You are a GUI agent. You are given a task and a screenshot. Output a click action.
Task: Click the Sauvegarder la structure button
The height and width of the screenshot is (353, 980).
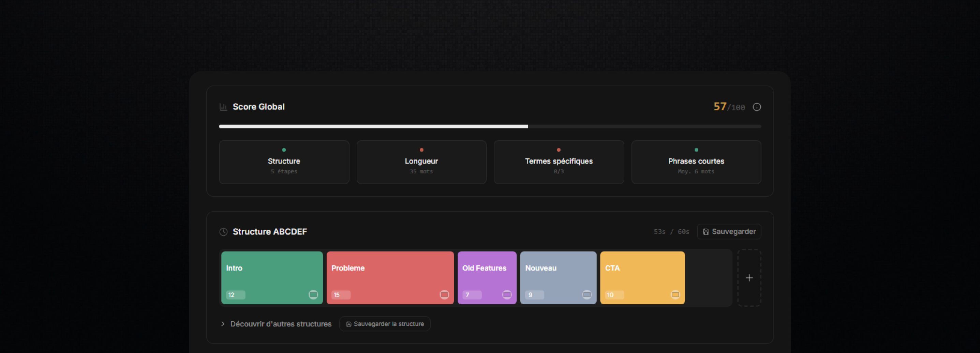[x=385, y=324]
